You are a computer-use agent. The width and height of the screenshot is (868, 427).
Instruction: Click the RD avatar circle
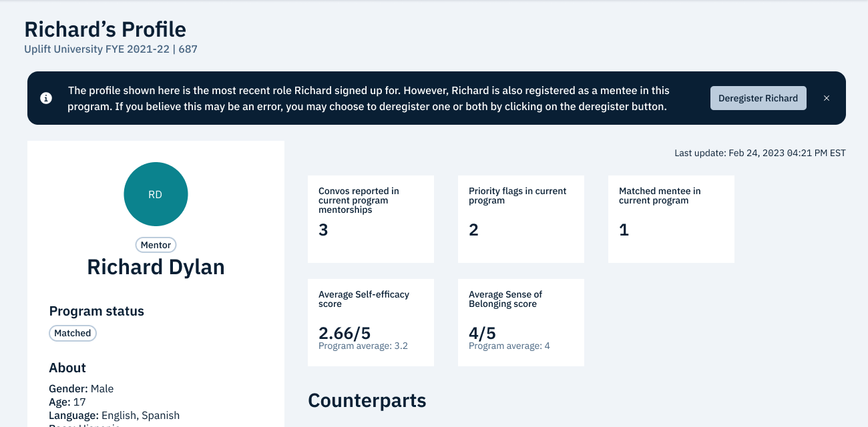156,194
